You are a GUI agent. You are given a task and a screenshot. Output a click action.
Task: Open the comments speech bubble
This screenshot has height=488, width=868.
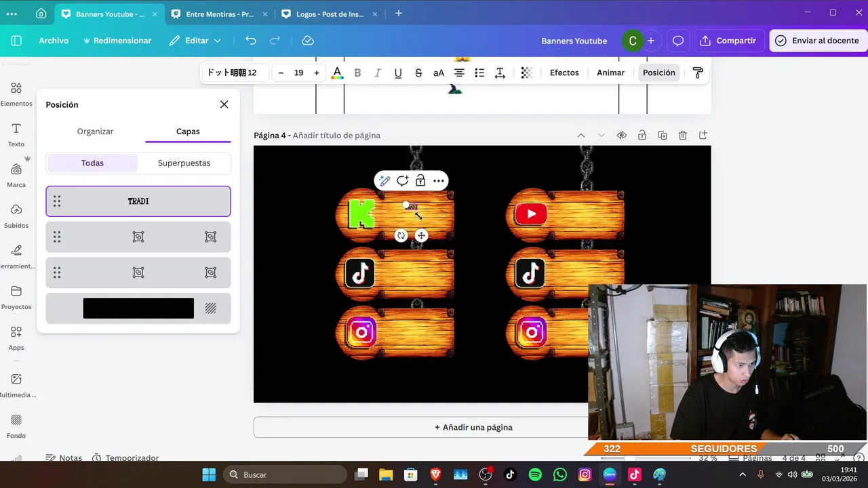pyautogui.click(x=677, y=41)
